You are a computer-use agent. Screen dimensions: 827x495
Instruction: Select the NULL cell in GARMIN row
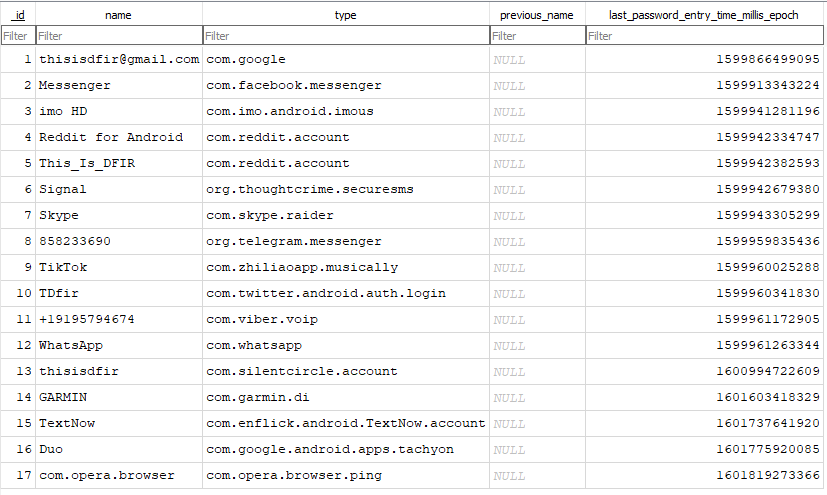point(537,397)
